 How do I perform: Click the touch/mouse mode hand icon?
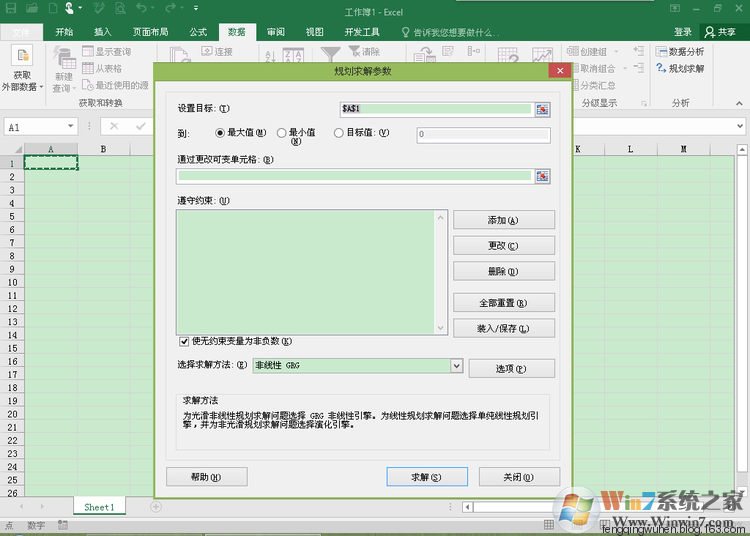(x=70, y=8)
